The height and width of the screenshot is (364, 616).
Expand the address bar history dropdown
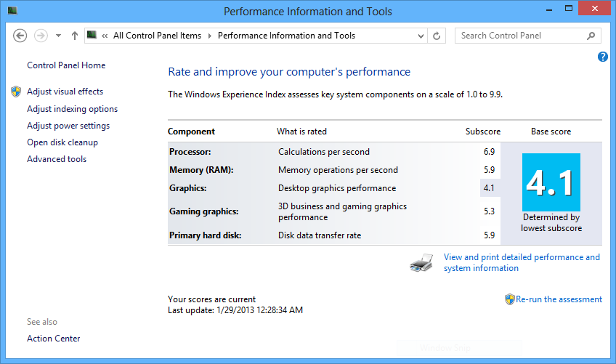tap(421, 36)
